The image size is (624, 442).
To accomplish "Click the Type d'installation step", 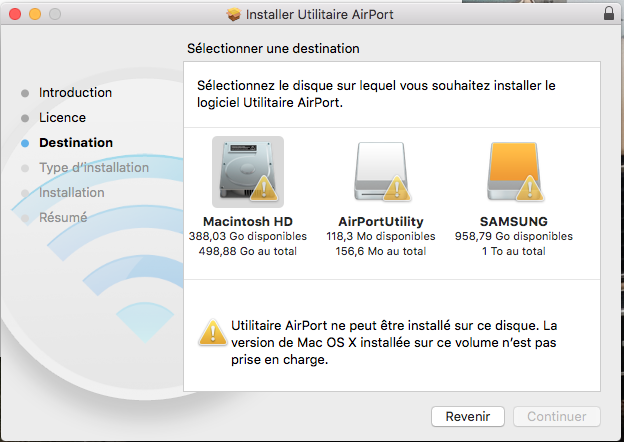I will (94, 168).
